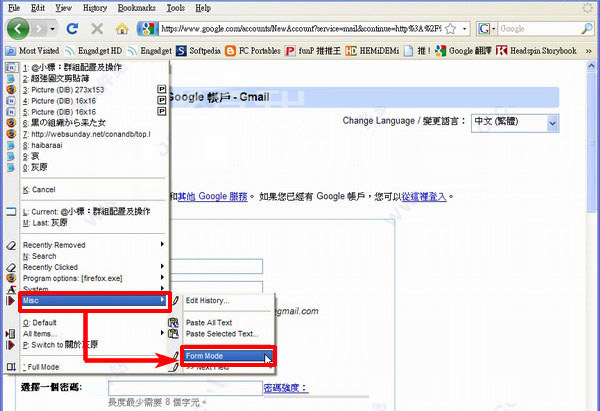The width and height of the screenshot is (600, 411).
Task: Show more bookmarks with the chevron
Action: pos(589,51)
